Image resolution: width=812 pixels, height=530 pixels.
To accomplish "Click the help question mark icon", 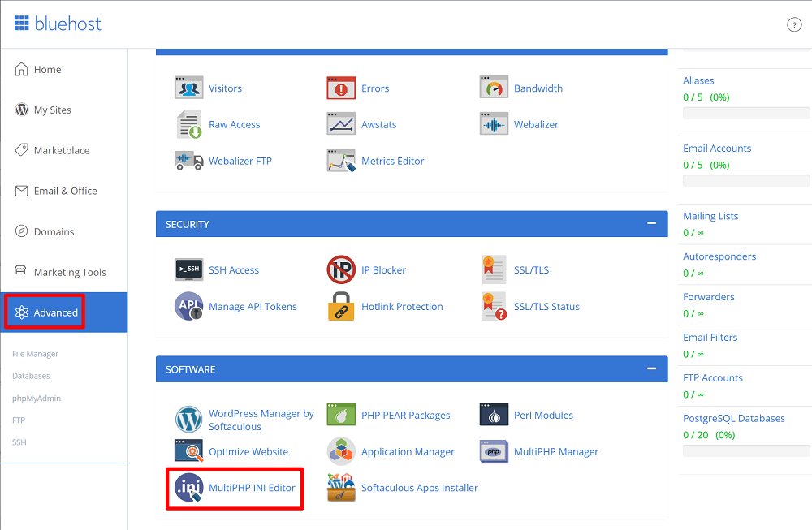I will [794, 24].
